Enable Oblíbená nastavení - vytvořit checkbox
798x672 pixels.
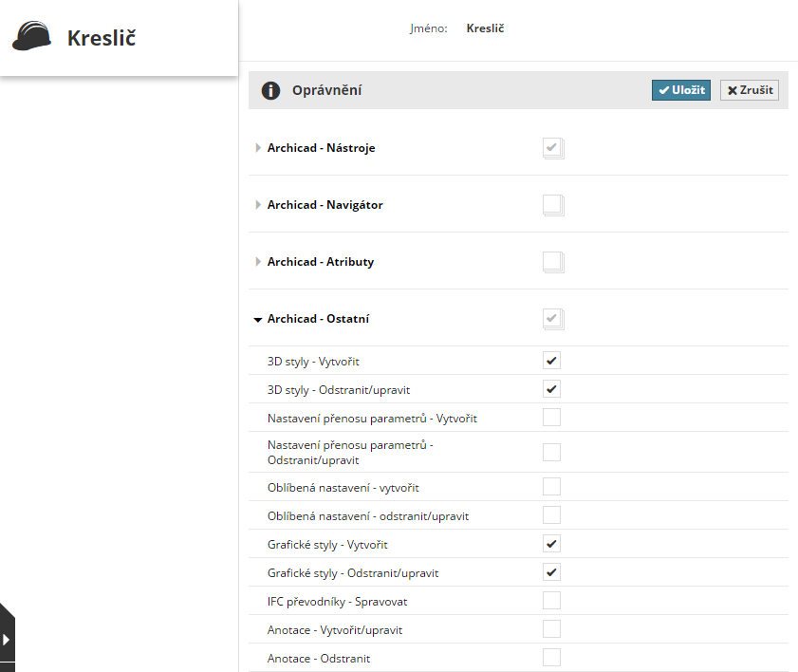coord(551,487)
